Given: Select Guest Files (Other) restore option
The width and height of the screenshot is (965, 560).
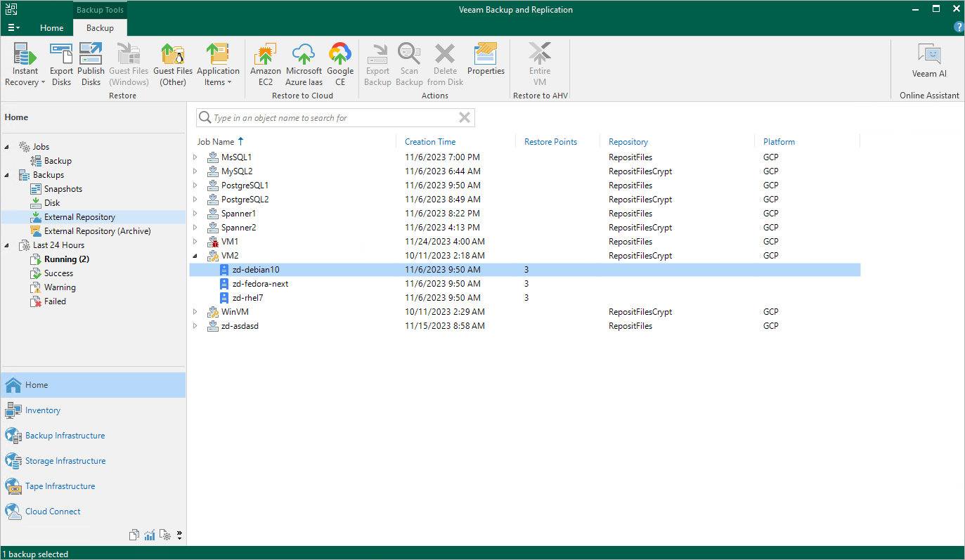Looking at the screenshot, I should coord(173,64).
